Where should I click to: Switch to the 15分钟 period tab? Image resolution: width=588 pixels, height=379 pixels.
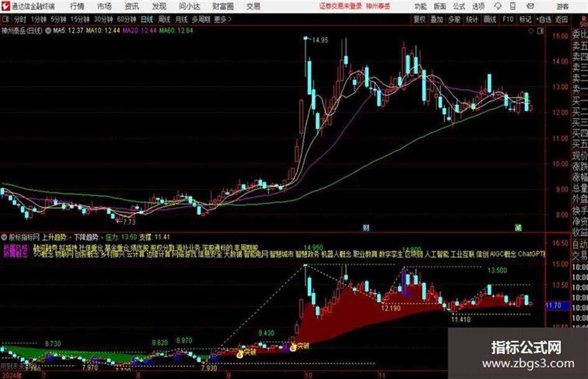[x=80, y=19]
